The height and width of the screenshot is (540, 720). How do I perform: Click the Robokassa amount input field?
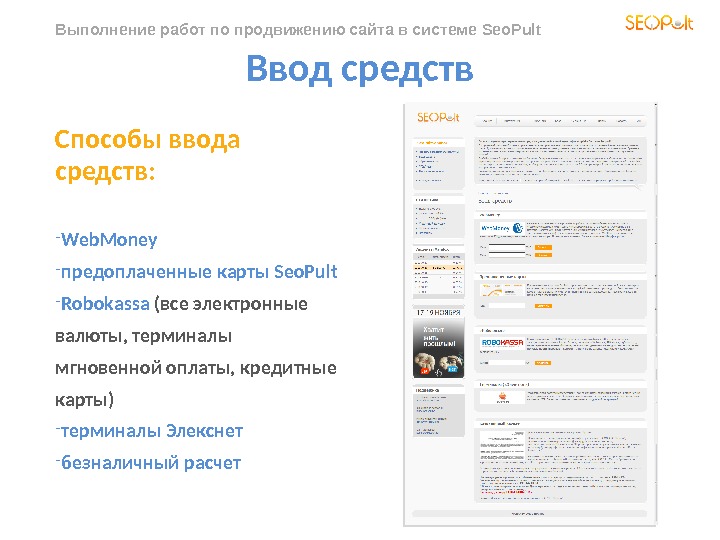point(506,363)
